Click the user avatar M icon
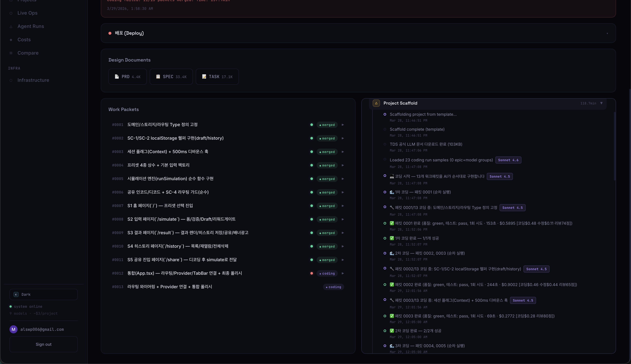The width and height of the screenshot is (631, 364). click(x=14, y=329)
